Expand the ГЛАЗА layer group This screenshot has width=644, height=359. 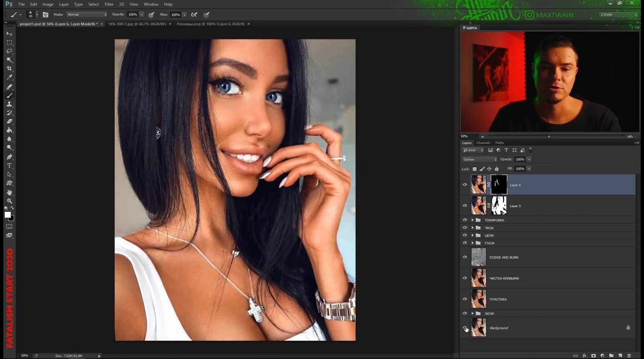pos(473,243)
